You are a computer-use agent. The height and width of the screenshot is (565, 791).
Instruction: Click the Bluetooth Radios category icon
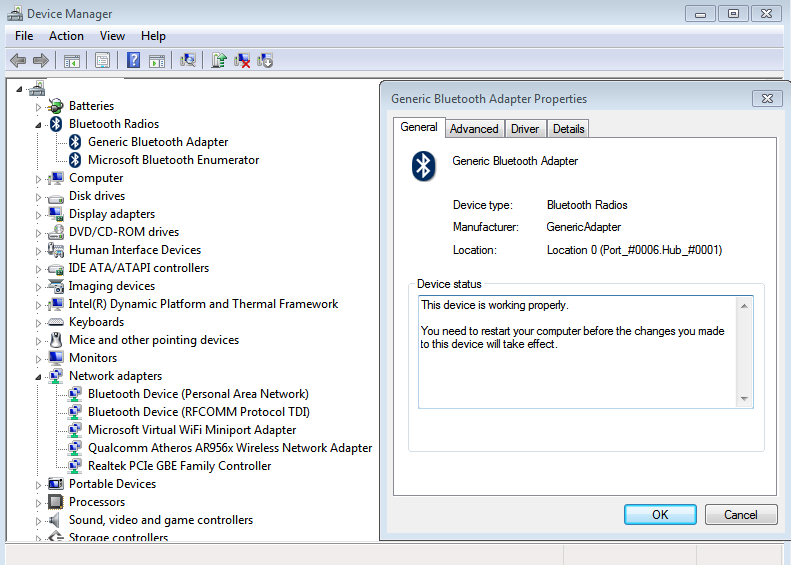(x=56, y=124)
